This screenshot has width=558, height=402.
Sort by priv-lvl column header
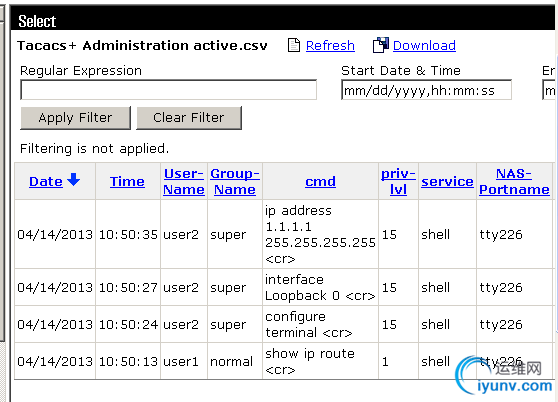pyautogui.click(x=398, y=181)
